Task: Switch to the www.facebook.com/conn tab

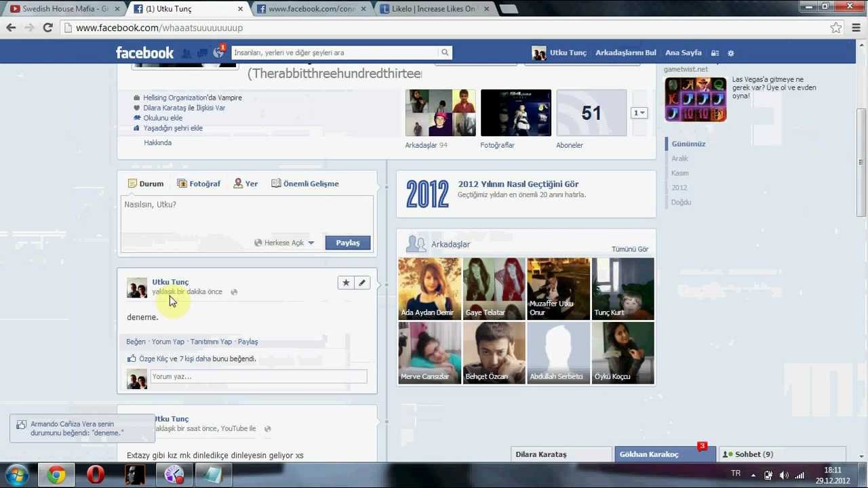Action: 311,9
